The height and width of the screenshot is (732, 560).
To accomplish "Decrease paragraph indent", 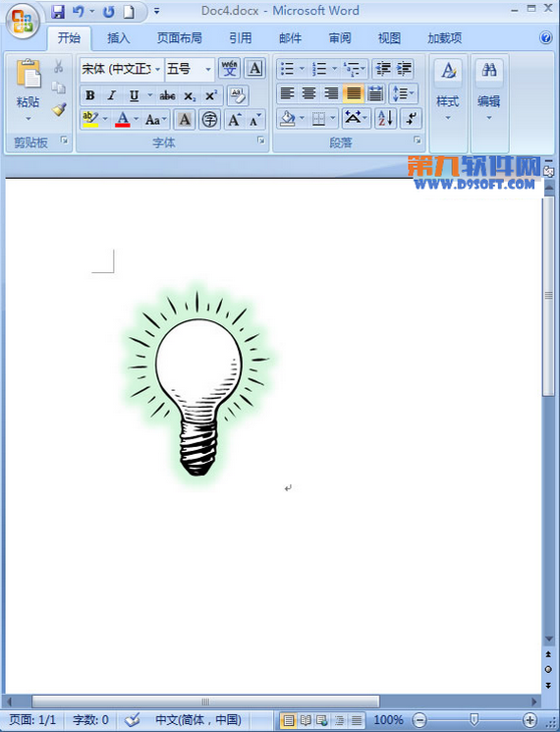I will 383,69.
